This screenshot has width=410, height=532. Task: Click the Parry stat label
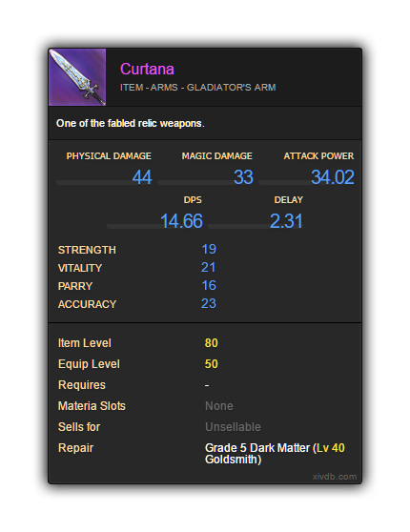coord(75,286)
